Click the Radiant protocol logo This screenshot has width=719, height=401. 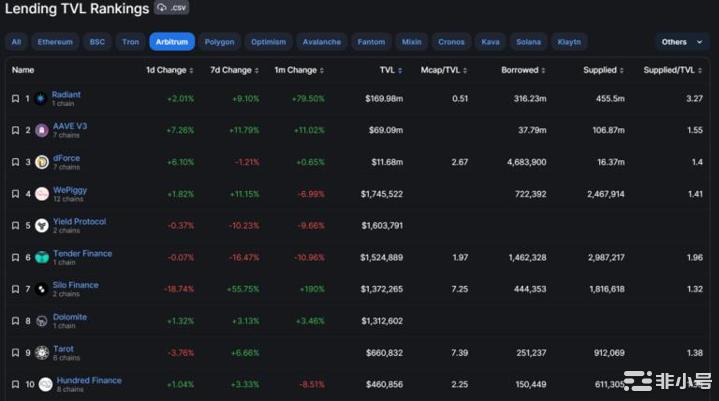(41, 99)
